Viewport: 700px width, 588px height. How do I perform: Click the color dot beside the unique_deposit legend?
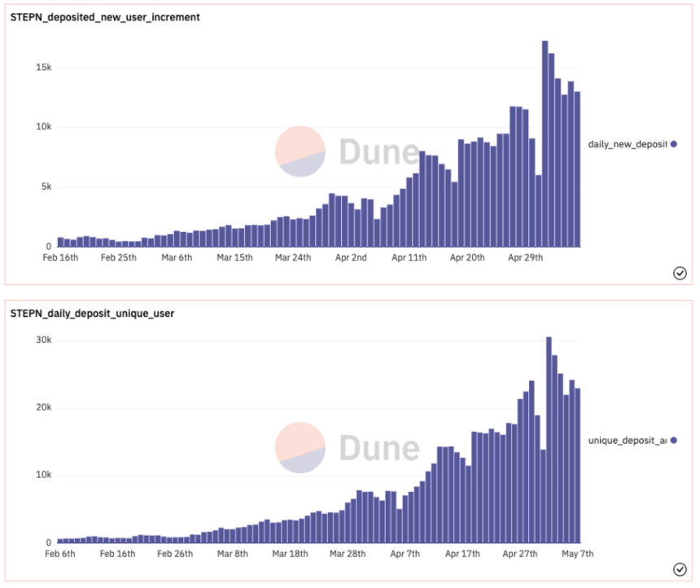[x=674, y=441]
